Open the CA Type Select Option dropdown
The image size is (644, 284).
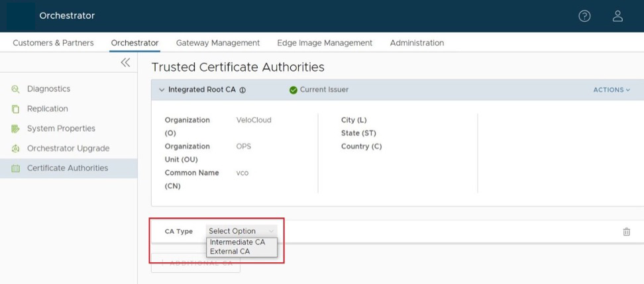tap(241, 231)
